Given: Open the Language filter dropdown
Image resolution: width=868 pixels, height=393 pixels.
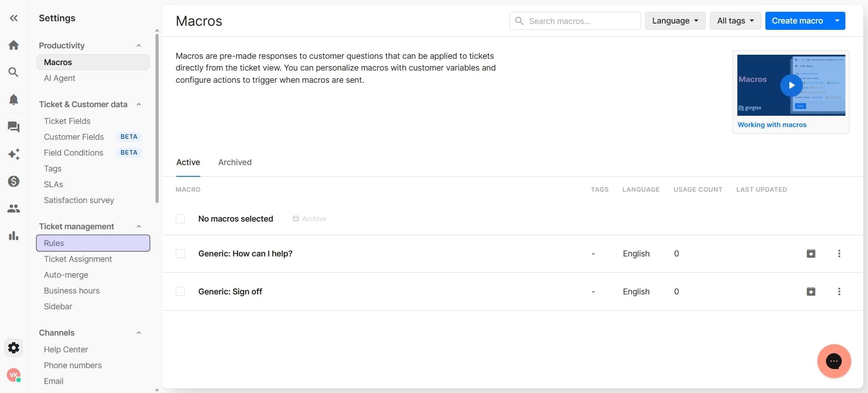Looking at the screenshot, I should 675,21.
